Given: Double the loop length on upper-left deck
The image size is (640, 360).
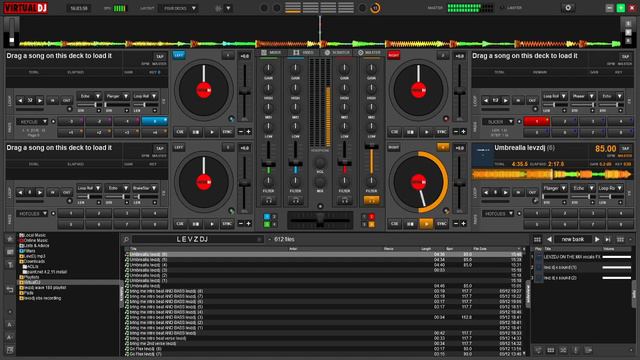Looking at the screenshot, I should tap(40, 100).
